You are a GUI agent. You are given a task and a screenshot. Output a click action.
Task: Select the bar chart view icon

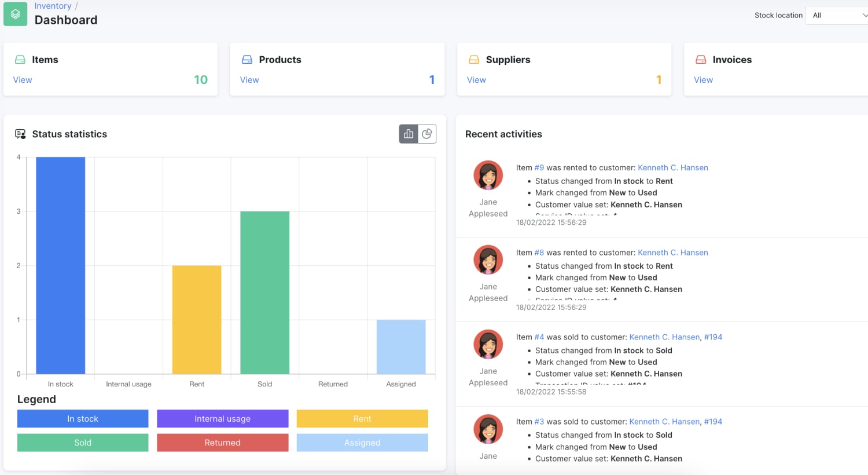point(409,133)
